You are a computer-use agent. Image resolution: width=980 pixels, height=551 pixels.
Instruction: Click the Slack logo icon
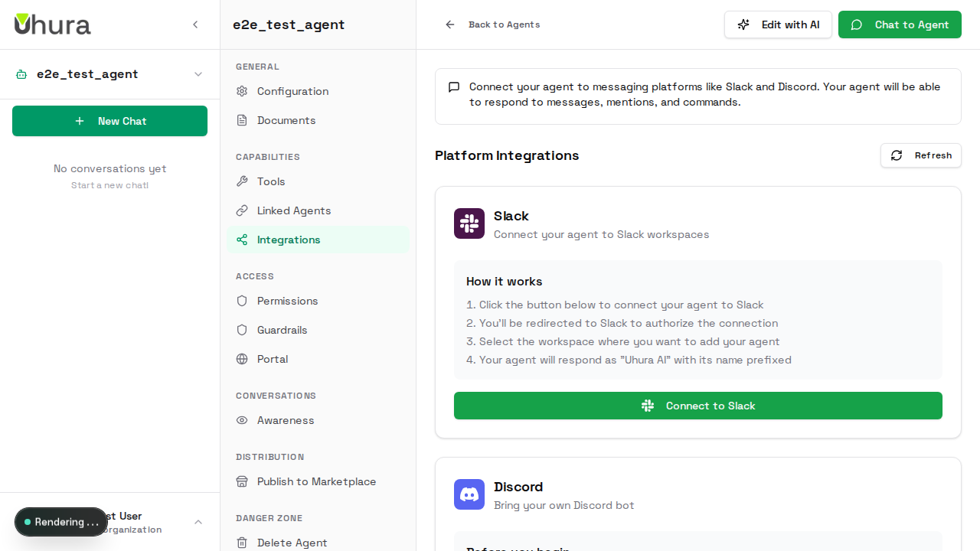pyautogui.click(x=469, y=223)
